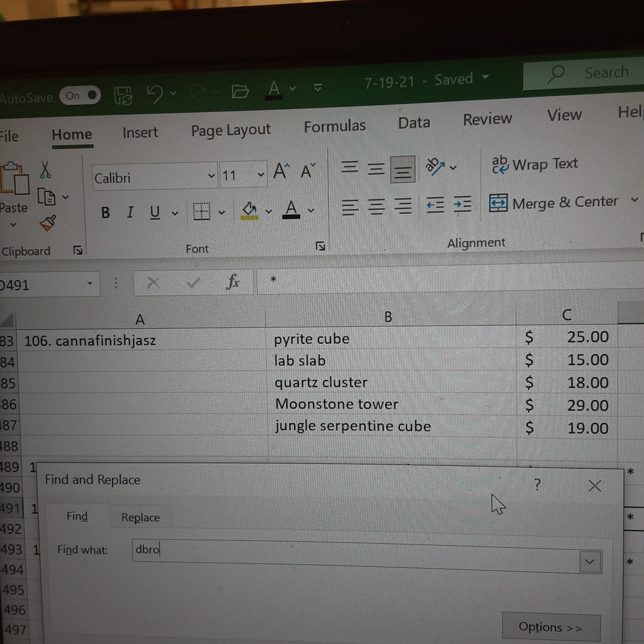Viewport: 644px width, 644px height.
Task: Open Fill Color dropdown arrow
Action: pyautogui.click(x=269, y=211)
